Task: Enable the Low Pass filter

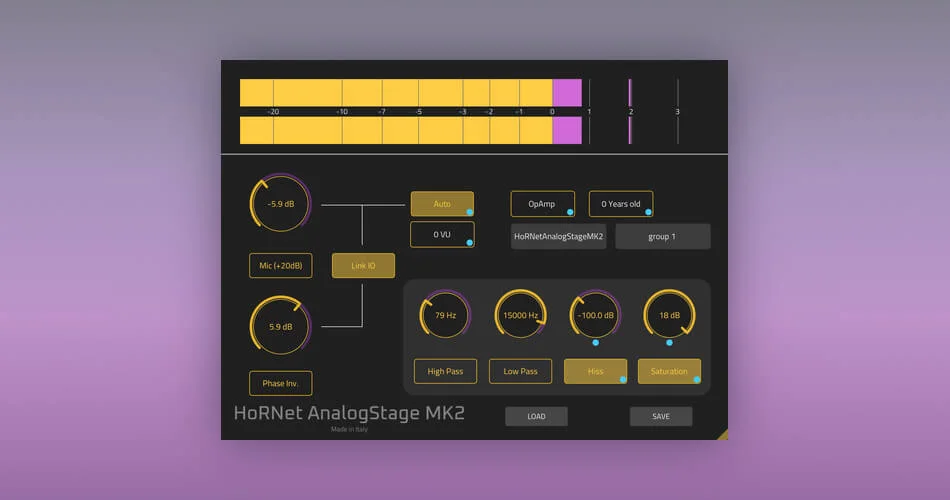Action: click(x=520, y=371)
